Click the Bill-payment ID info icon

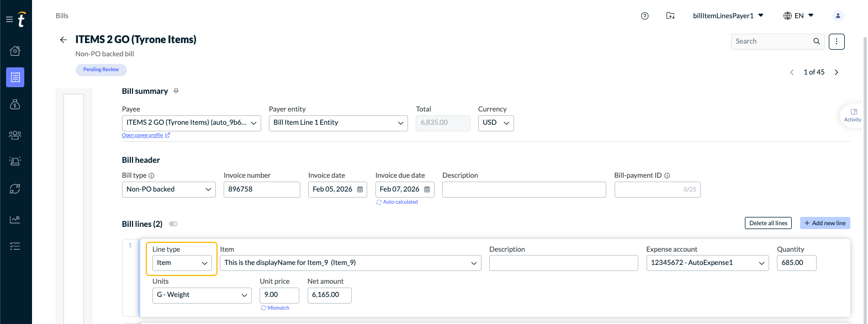[667, 176]
